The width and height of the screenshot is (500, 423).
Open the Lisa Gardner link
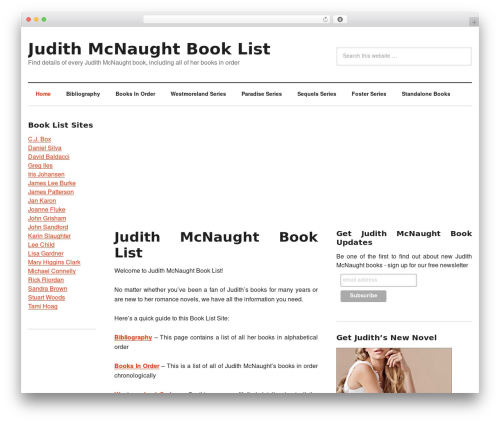(x=46, y=253)
